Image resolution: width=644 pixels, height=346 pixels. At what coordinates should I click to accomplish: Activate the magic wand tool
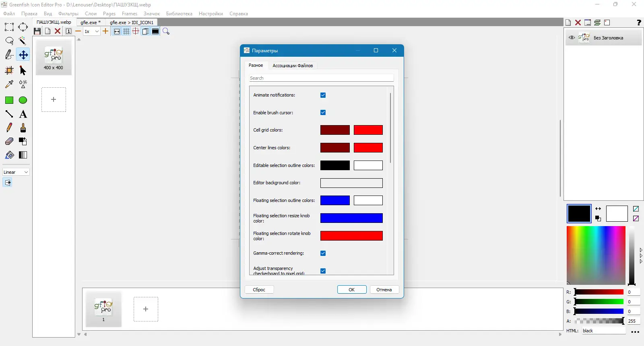23,41
